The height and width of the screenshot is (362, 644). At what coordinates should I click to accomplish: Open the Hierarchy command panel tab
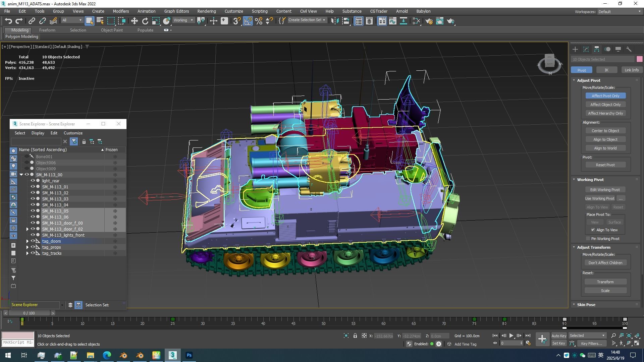tap(597, 49)
